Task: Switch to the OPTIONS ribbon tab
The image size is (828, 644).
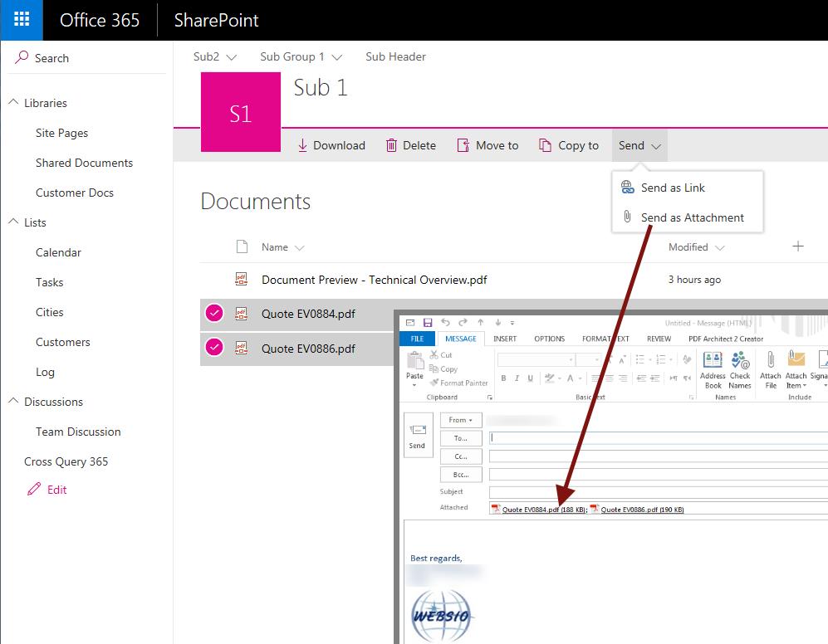Action: click(549, 339)
